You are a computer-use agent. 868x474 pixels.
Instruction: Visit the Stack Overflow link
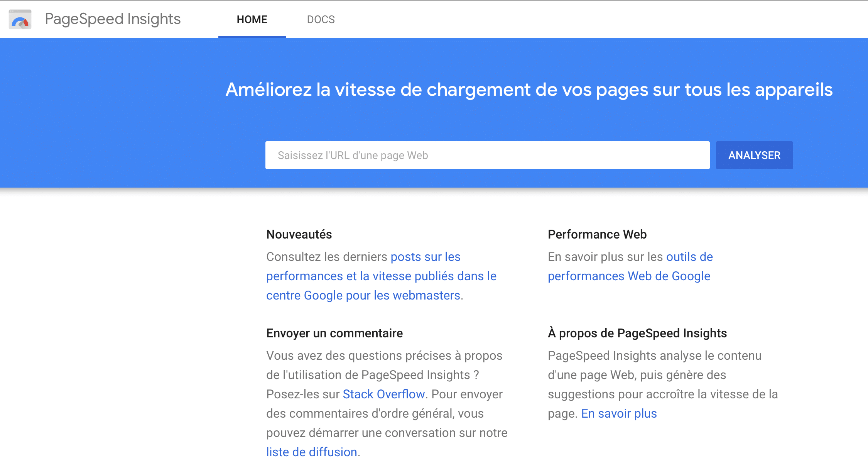coord(383,394)
